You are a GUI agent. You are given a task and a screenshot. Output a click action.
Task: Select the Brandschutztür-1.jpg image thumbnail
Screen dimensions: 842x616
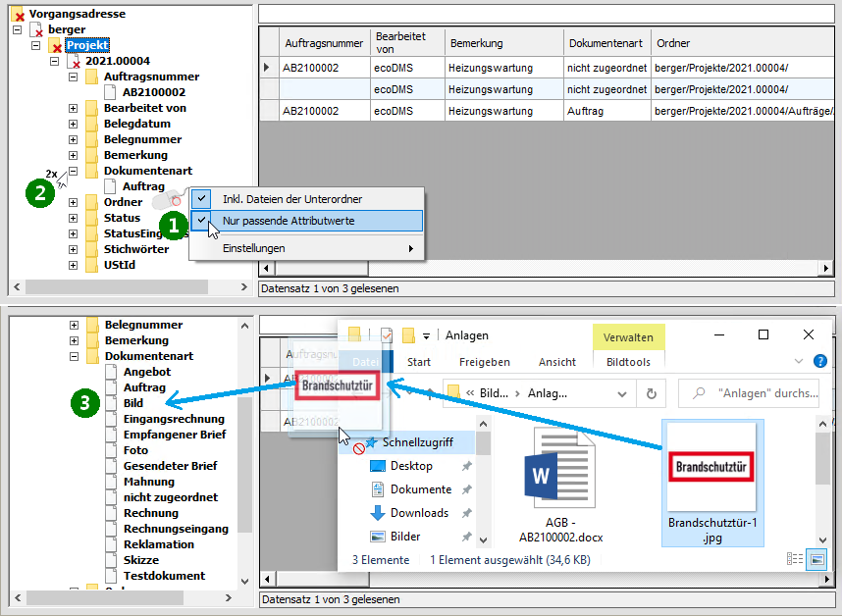pos(711,467)
